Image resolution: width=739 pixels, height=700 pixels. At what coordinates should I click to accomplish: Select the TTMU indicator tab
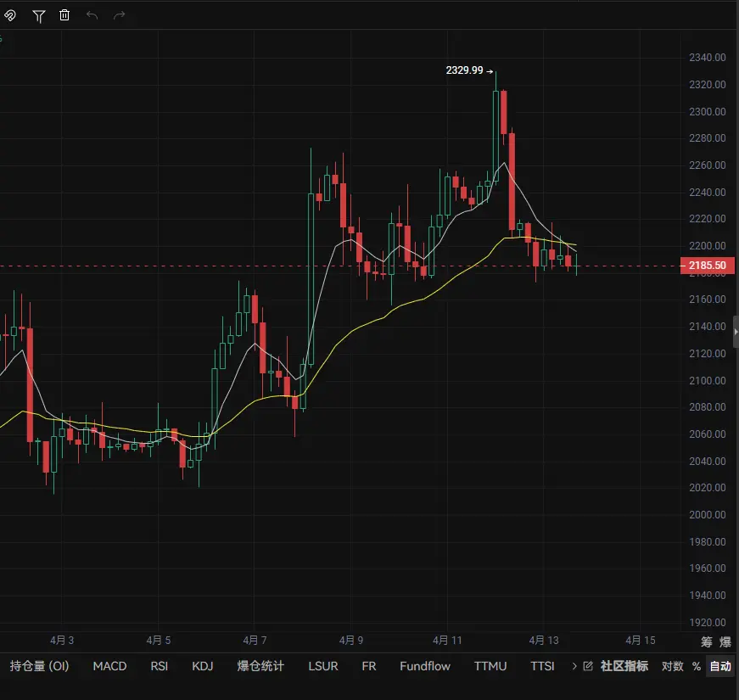[490, 665]
